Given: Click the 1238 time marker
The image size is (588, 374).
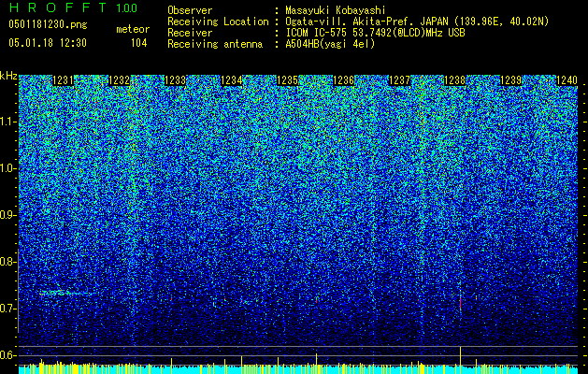Looking at the screenshot, I should [455, 80].
